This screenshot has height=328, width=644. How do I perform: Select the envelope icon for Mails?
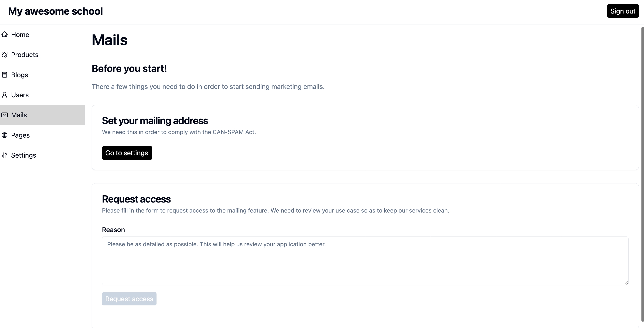[5, 115]
